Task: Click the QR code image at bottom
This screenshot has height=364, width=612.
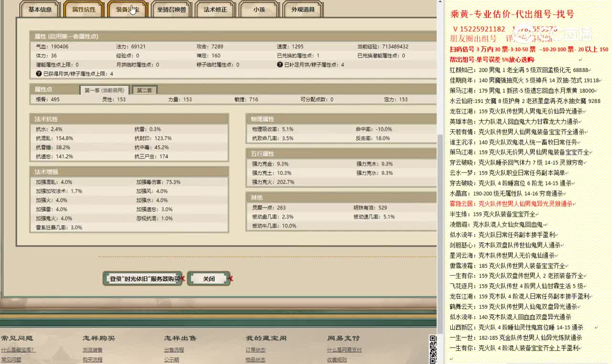Action: (433, 350)
